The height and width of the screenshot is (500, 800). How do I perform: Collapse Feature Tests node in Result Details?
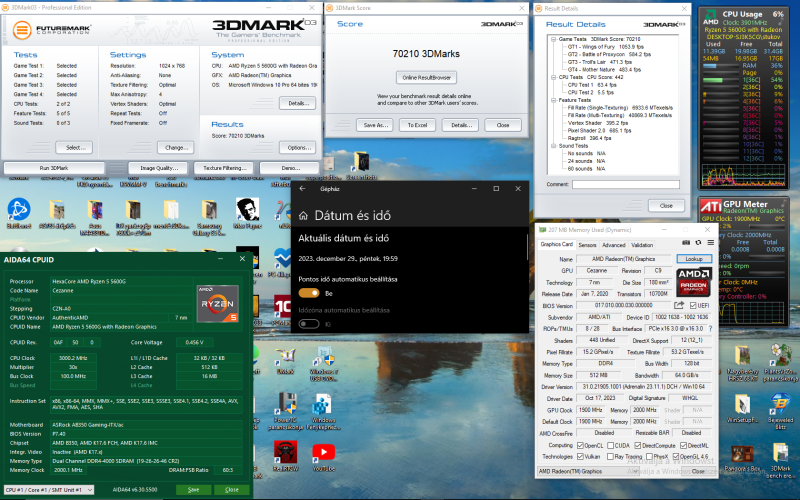553,100
